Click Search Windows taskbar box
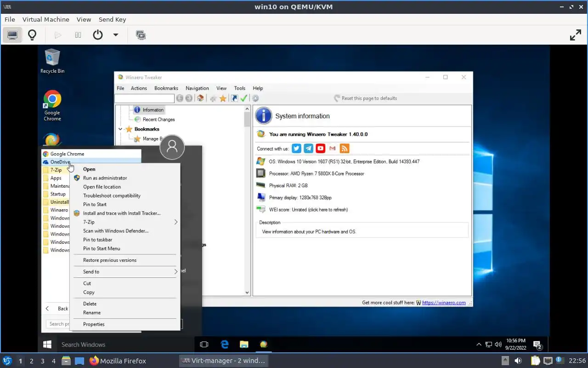Image resolution: width=588 pixels, height=368 pixels. (126, 345)
